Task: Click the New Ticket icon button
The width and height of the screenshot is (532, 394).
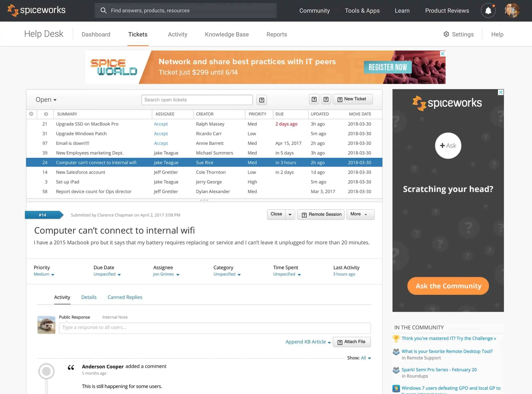Action: [x=353, y=99]
